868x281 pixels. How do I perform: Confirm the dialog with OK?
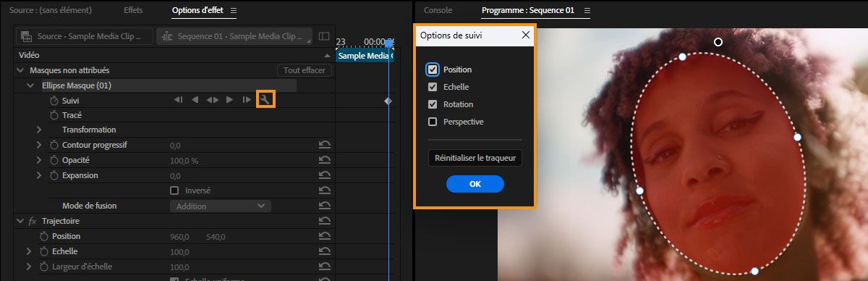click(475, 184)
